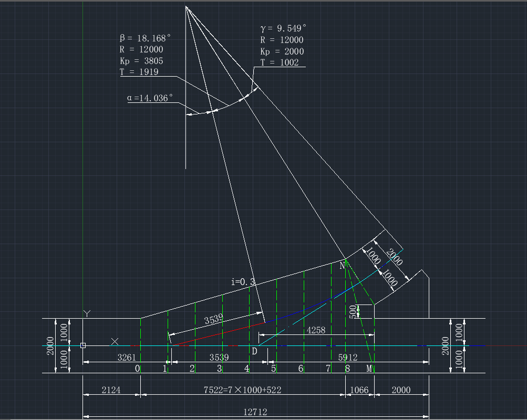Click the β = 18.168° text line

tap(146, 38)
